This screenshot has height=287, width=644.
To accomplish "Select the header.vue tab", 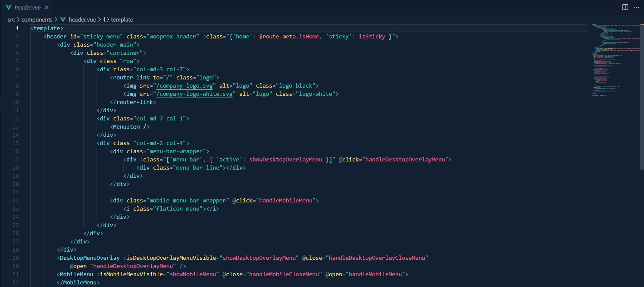I will 27,7.
